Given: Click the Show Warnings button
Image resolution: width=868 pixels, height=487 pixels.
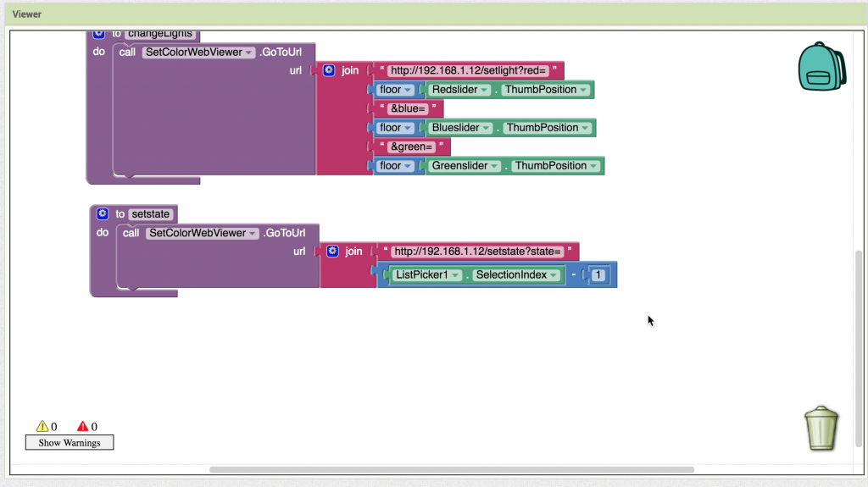Looking at the screenshot, I should point(70,442).
